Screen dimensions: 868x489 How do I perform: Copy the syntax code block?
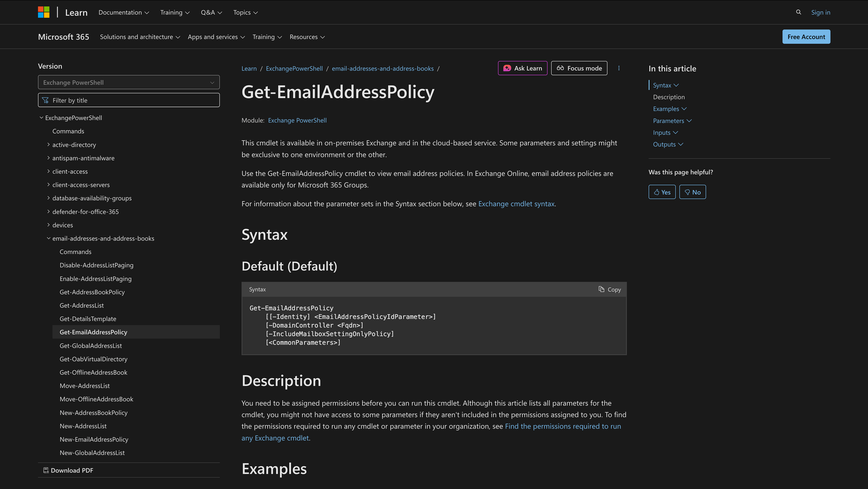(609, 289)
